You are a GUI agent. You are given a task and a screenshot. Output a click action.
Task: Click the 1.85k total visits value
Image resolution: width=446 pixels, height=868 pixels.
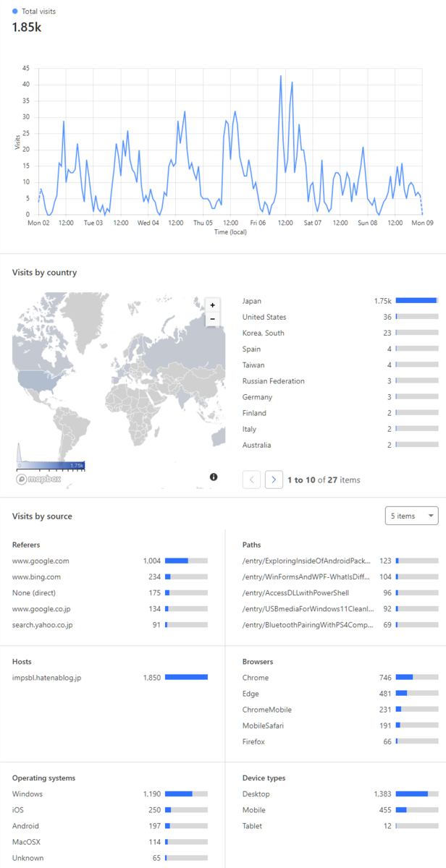[x=26, y=27]
